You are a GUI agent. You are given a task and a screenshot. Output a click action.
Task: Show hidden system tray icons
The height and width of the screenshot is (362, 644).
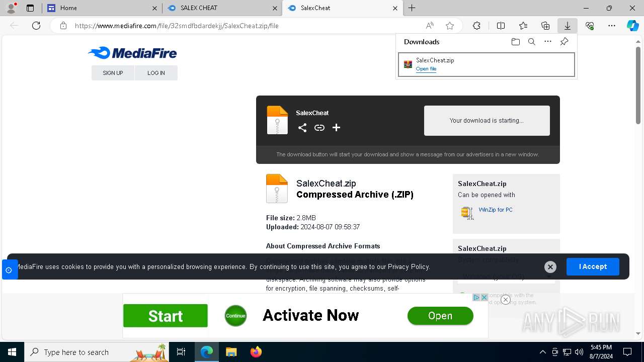542,352
